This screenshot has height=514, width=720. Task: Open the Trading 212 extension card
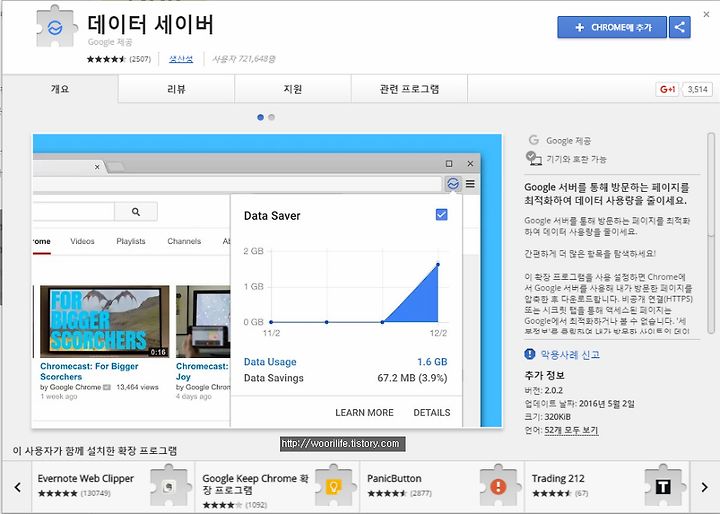point(607,486)
